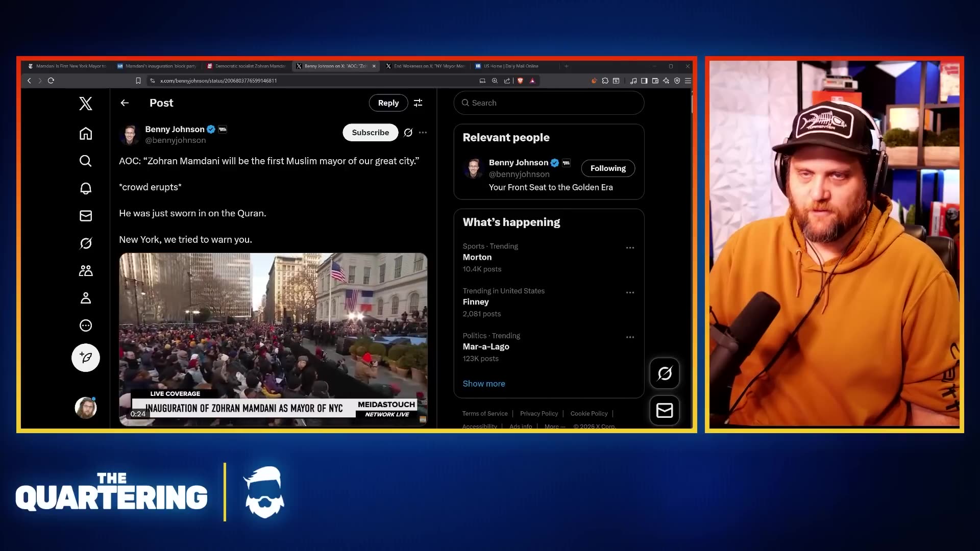Screen dimensions: 980x551
Task: Open Communities people icon
Action: 86,271
